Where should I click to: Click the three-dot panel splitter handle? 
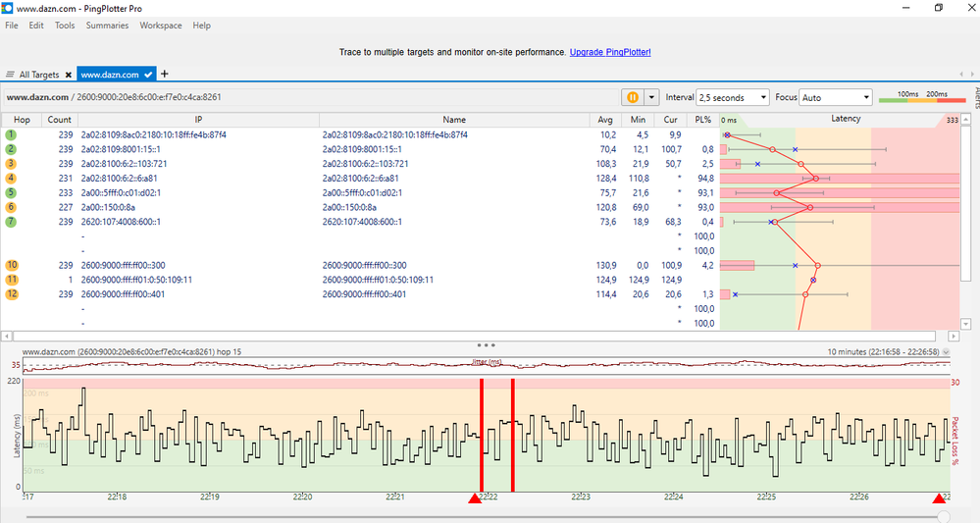click(486, 345)
